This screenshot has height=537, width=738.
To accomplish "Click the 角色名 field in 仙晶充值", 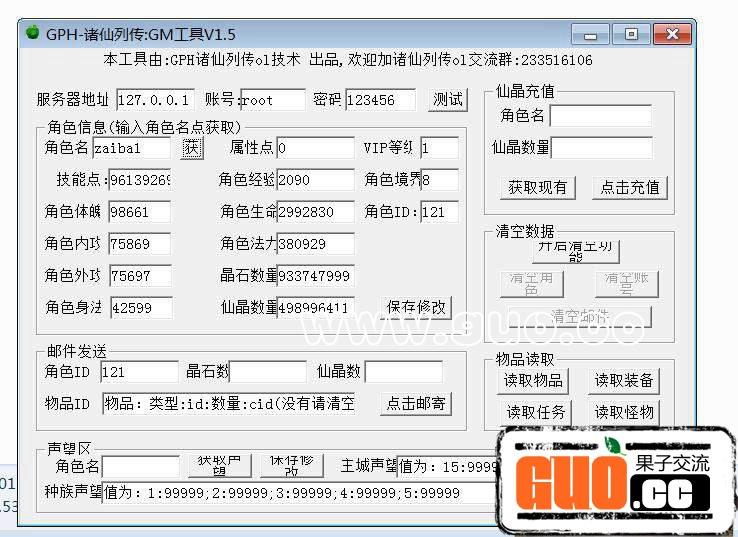I will (x=600, y=115).
